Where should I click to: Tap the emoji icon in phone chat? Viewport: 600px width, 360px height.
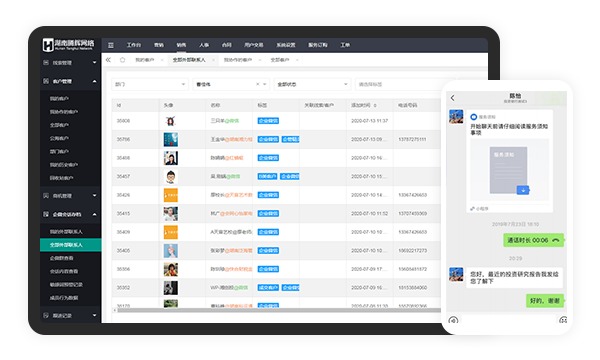pyautogui.click(x=563, y=320)
